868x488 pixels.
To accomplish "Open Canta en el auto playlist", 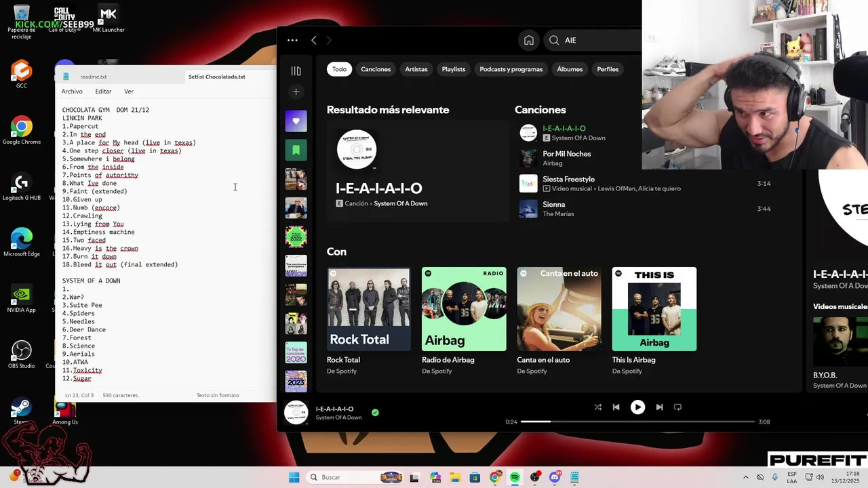I will (x=559, y=321).
